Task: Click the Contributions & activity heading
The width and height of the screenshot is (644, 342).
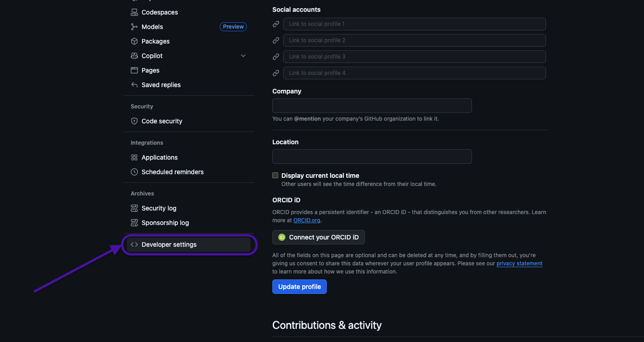Action: point(327,325)
